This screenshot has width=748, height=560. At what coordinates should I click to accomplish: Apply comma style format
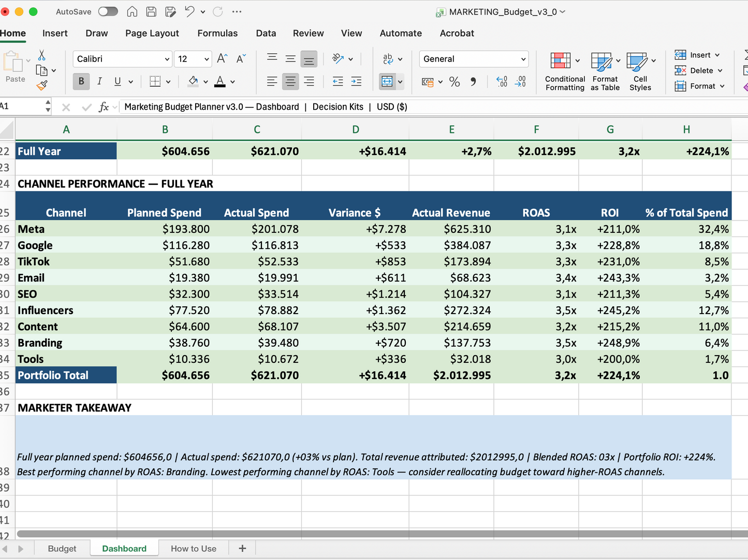point(473,82)
